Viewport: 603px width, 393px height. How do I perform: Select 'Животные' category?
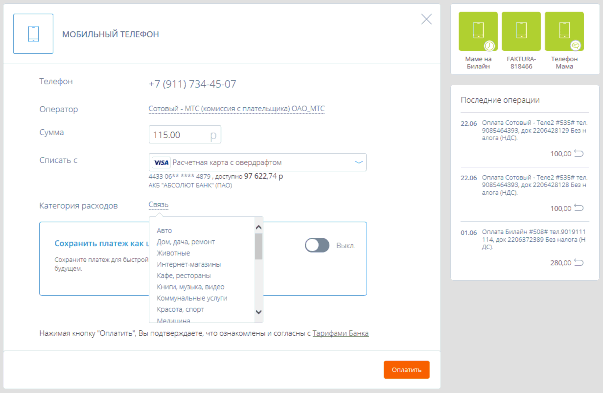click(x=173, y=253)
